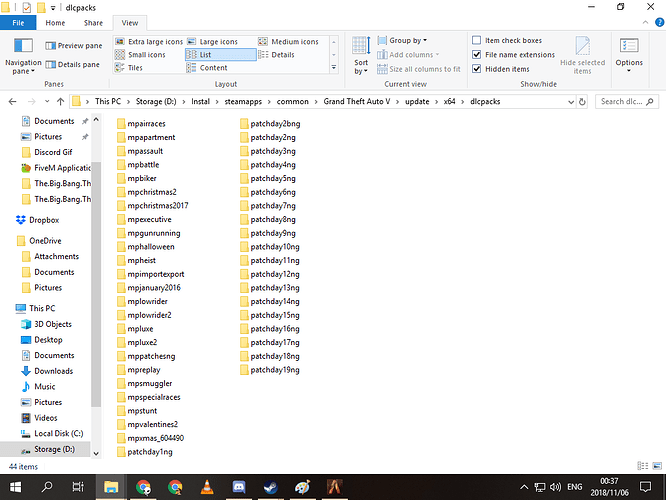Click Grand Theft Auto V in address bar

[x=356, y=102]
